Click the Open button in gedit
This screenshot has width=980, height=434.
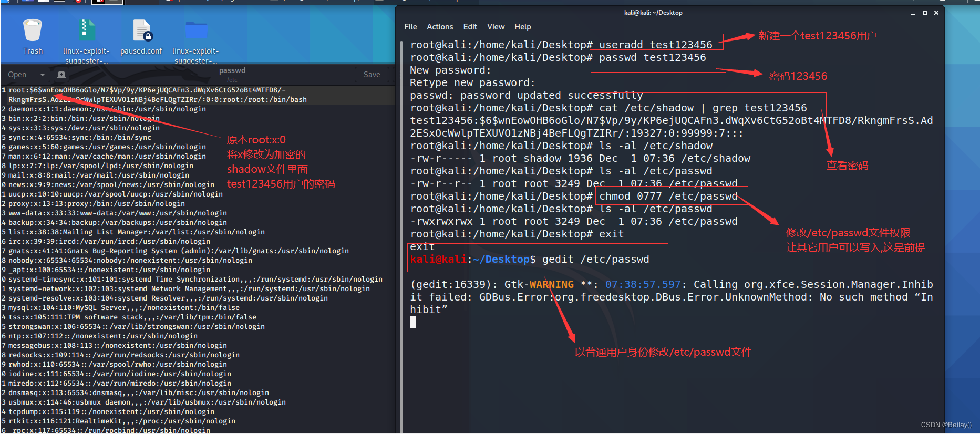tap(17, 75)
